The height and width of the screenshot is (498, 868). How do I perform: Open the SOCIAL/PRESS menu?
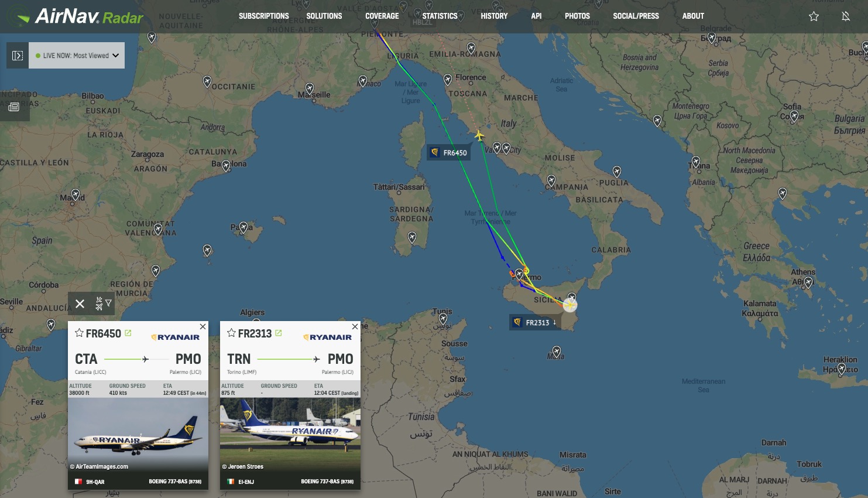point(636,16)
